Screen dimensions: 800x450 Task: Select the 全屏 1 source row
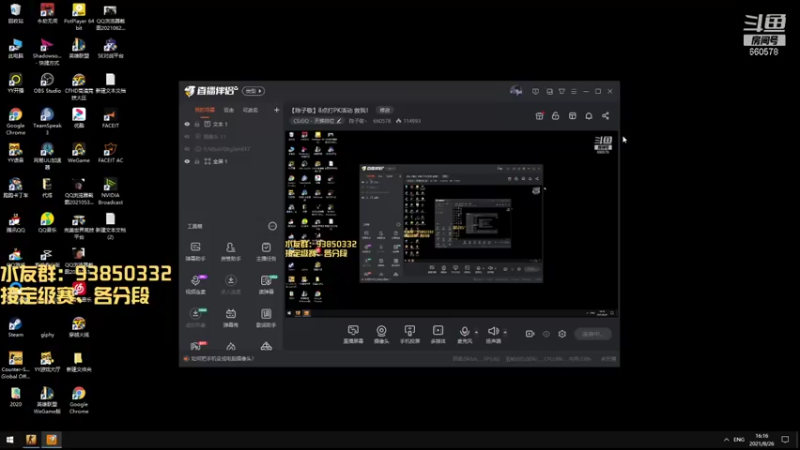pyautogui.click(x=231, y=161)
